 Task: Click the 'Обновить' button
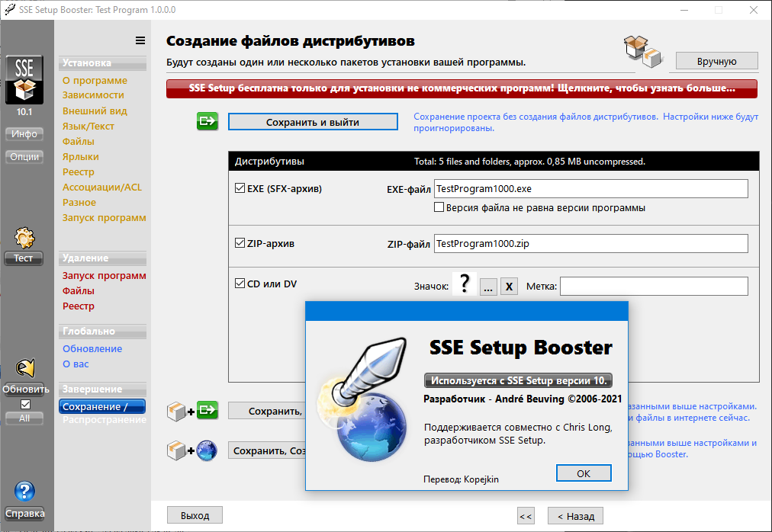[25, 389]
